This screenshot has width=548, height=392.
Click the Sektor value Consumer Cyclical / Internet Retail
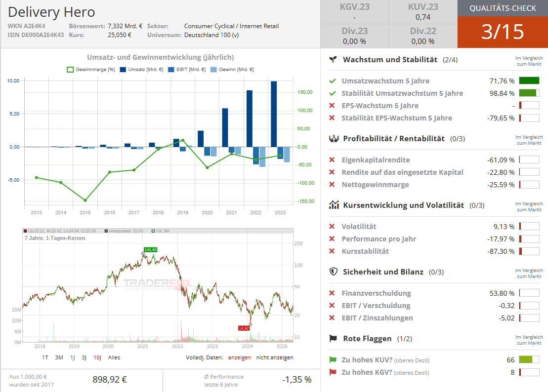tap(231, 26)
